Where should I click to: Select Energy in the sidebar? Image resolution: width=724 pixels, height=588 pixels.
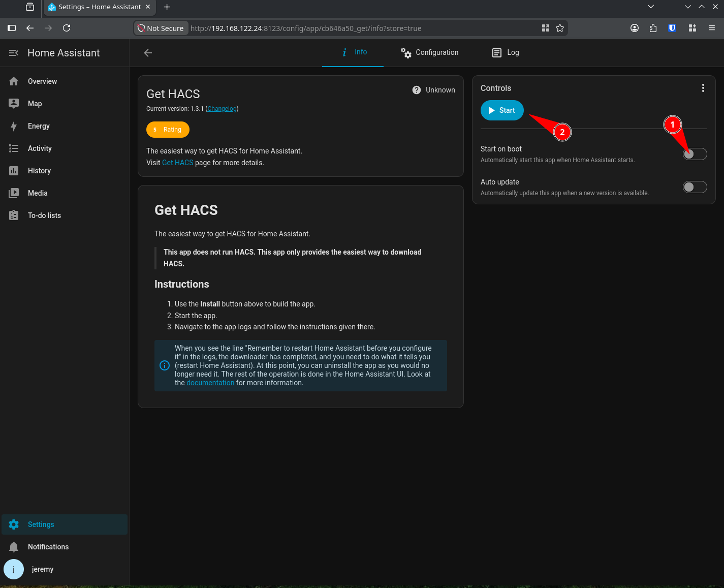(65, 126)
